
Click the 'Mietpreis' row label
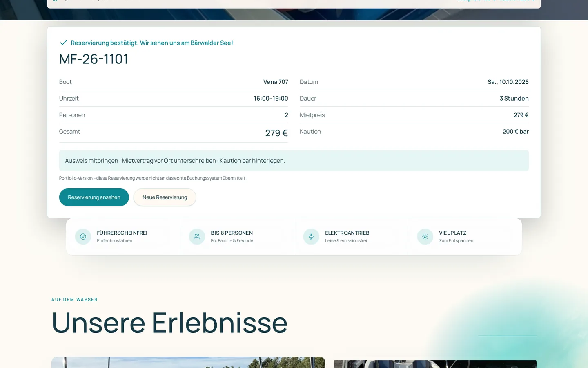[x=312, y=115]
